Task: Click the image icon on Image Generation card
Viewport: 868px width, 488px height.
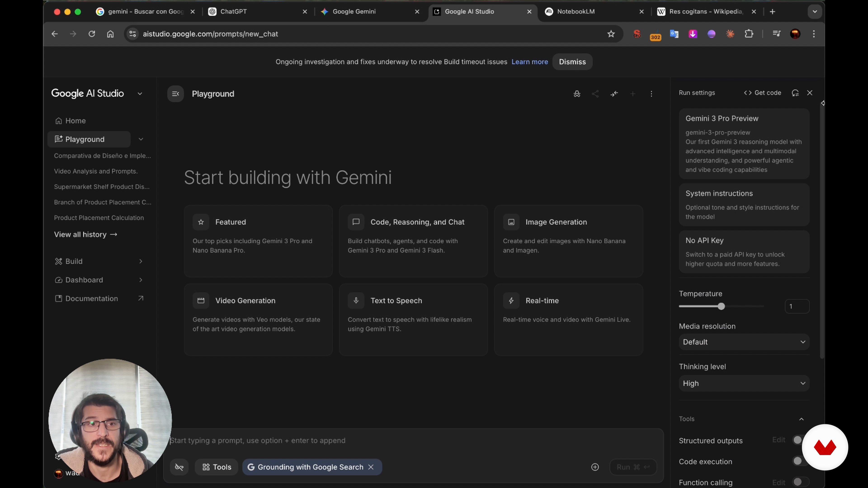Action: (511, 222)
